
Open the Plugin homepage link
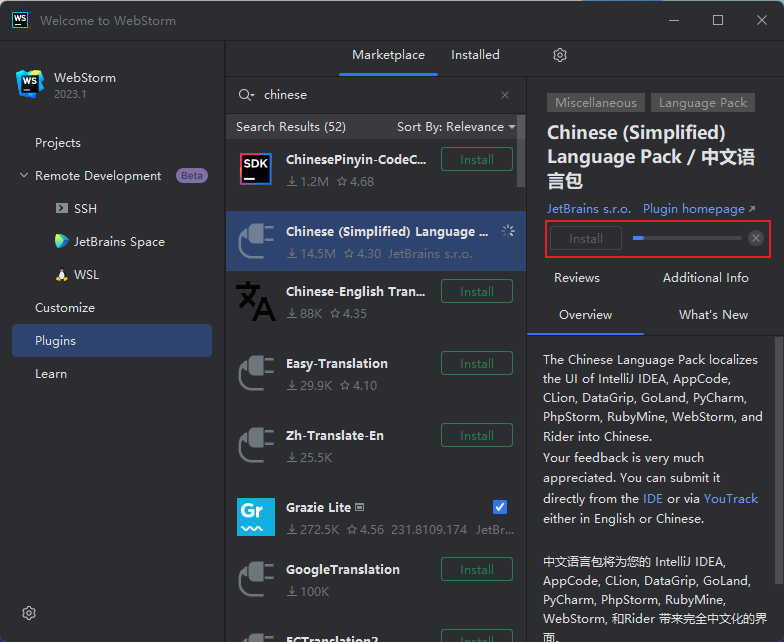698,208
